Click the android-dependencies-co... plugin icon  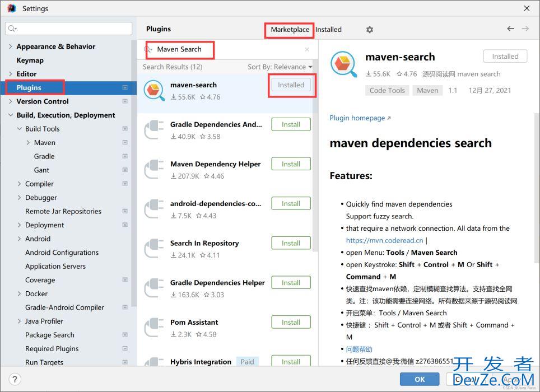click(154, 209)
